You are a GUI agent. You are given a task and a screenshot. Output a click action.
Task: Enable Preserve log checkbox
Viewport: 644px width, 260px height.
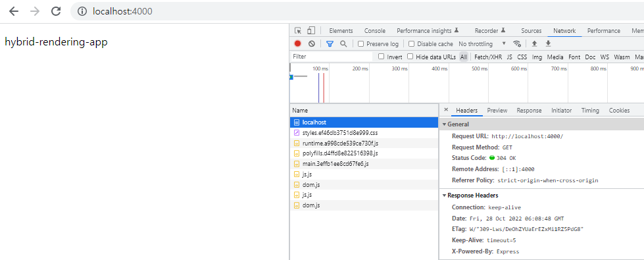[361, 44]
